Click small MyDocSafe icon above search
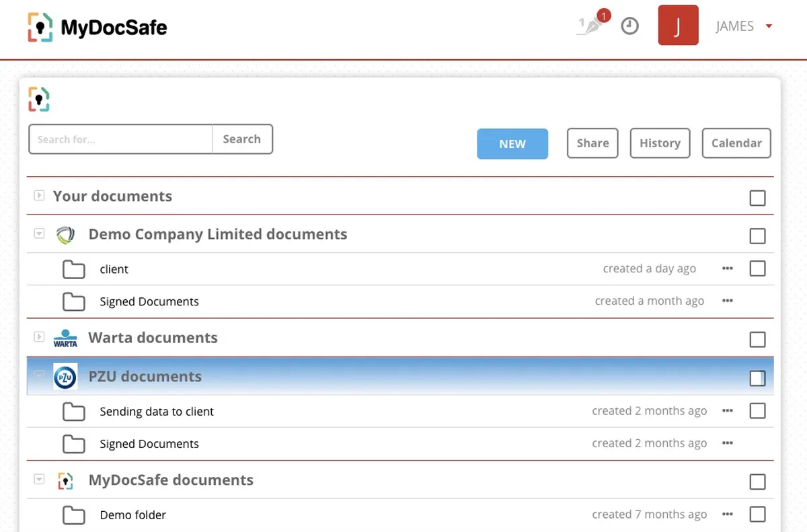This screenshot has width=807, height=532. tap(39, 100)
